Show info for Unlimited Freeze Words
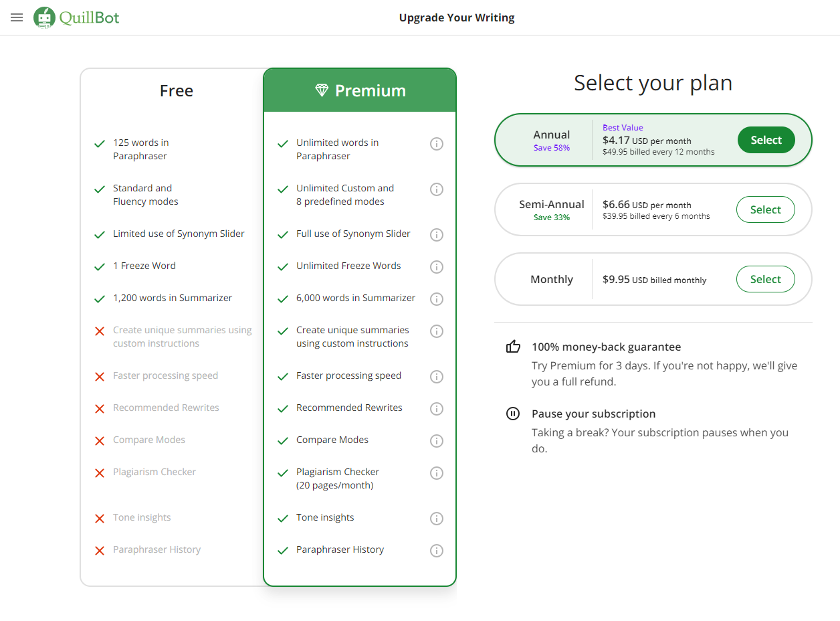This screenshot has width=840, height=621. click(437, 267)
